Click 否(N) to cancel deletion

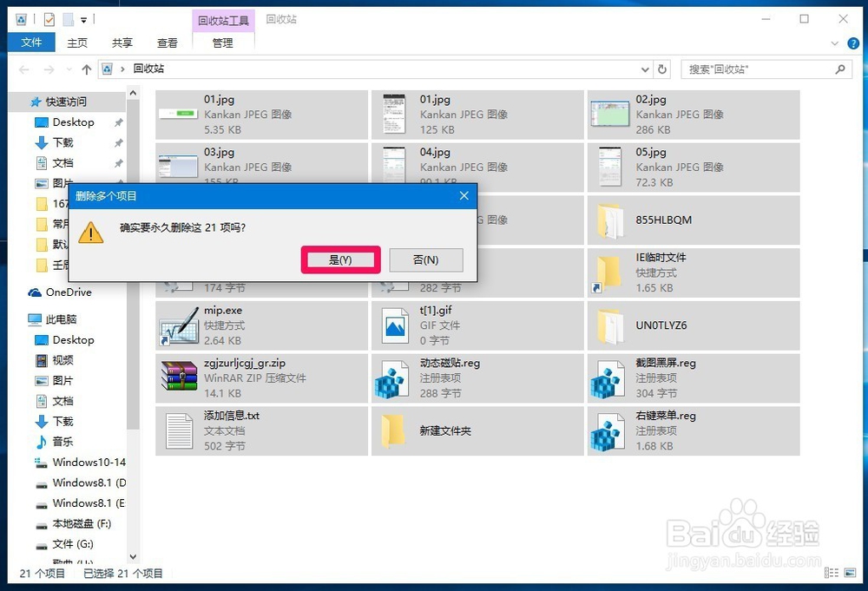pos(425,259)
